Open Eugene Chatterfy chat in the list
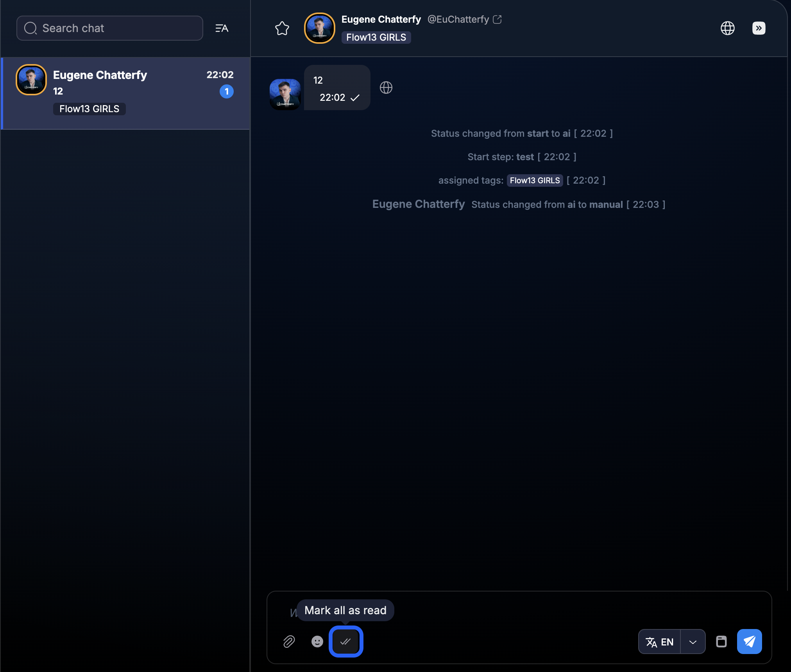Viewport: 791px width, 672px height. pyautogui.click(x=126, y=93)
